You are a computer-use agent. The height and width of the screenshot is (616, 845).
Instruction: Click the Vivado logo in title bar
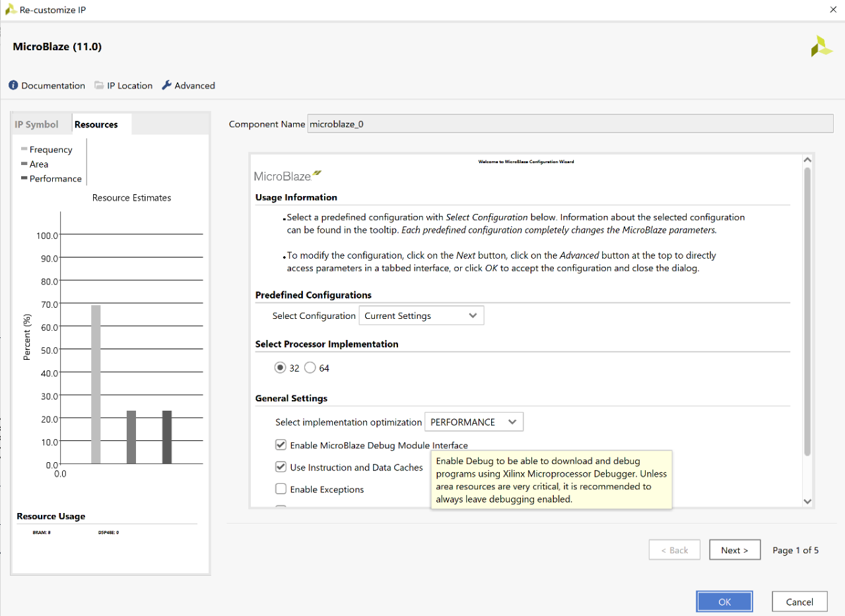tap(11, 10)
